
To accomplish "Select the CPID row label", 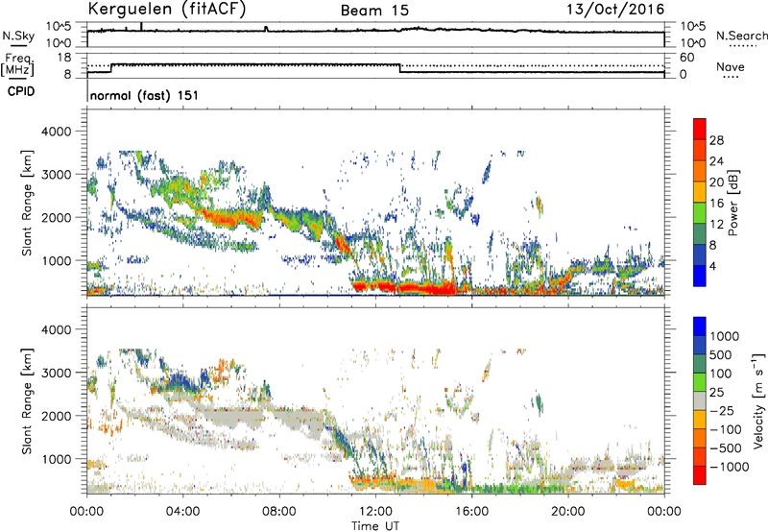I will click(x=21, y=91).
